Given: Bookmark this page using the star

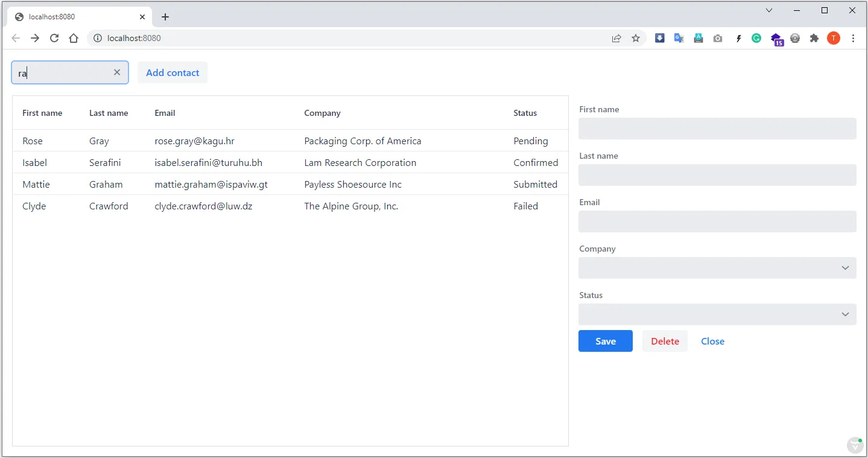Looking at the screenshot, I should pyautogui.click(x=636, y=38).
